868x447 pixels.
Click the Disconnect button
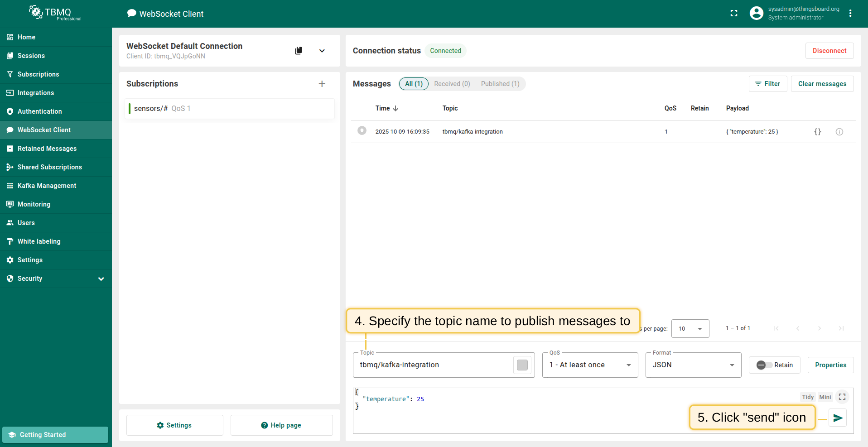pos(829,51)
